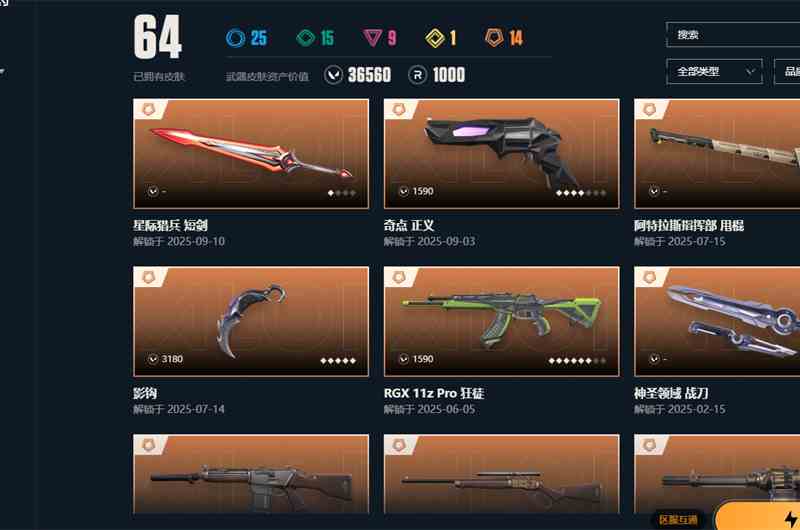Click the lightning bolt icon on orange button
This screenshot has width=800, height=530.
coord(791,519)
